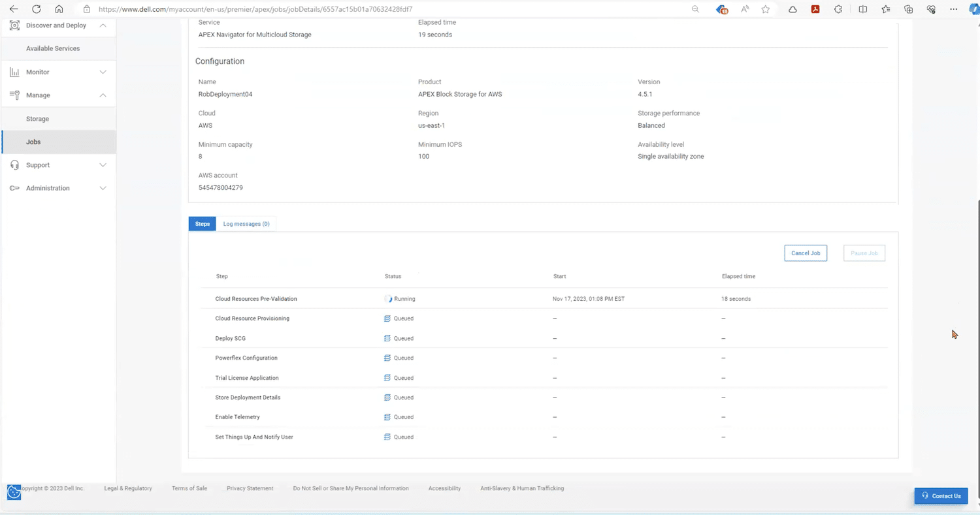Collapse the Manage section chevron
This screenshot has height=515, width=980.
103,95
